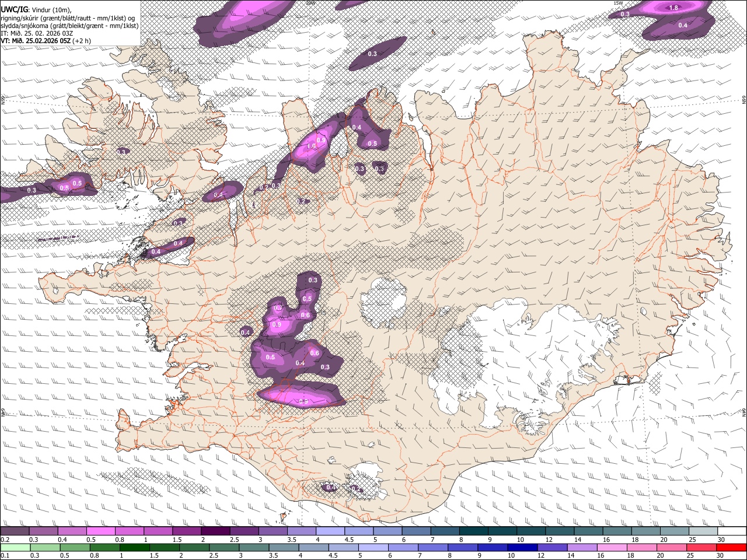This screenshot has height=560, width=747.
Task: Click the gray-blue 3.5 swatch in bottom legend row
Action: click(284, 547)
